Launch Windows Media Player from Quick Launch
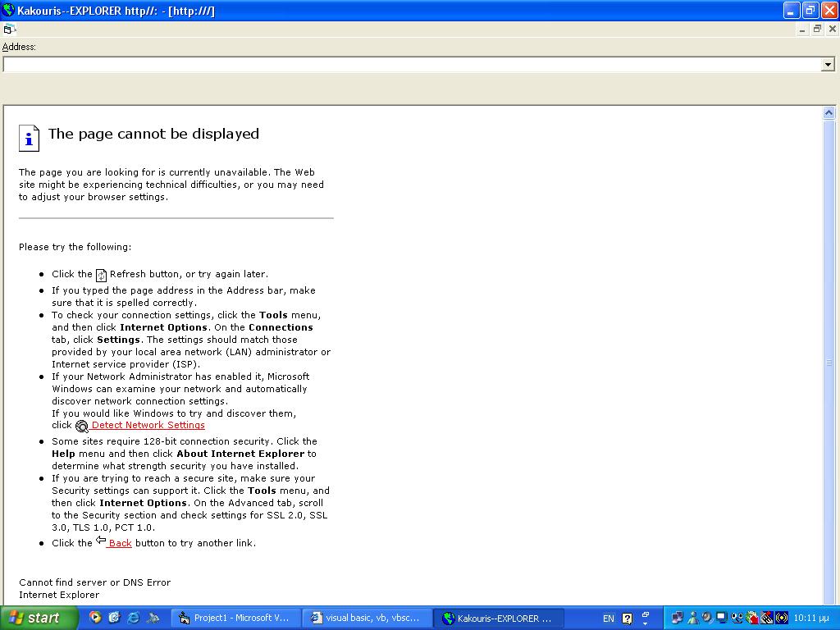The image size is (840, 630). click(95, 618)
